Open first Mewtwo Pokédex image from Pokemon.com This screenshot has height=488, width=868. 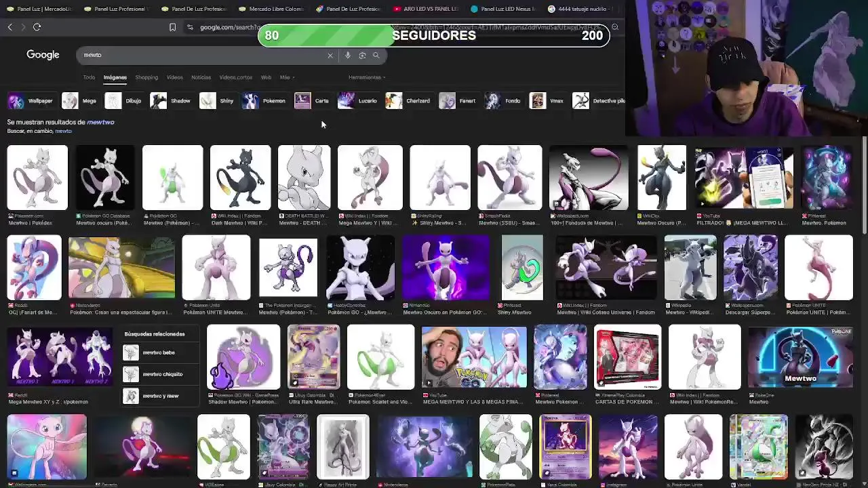coord(37,178)
